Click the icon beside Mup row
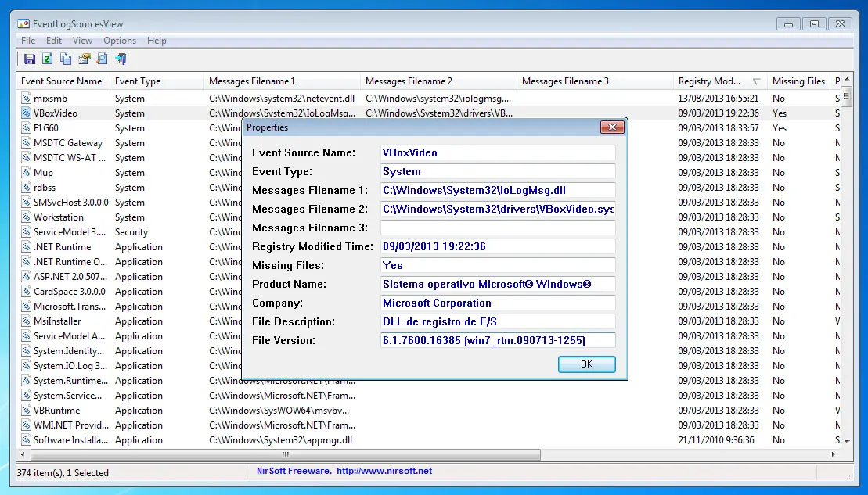Viewport: 868px width, 495px height. pyautogui.click(x=26, y=173)
